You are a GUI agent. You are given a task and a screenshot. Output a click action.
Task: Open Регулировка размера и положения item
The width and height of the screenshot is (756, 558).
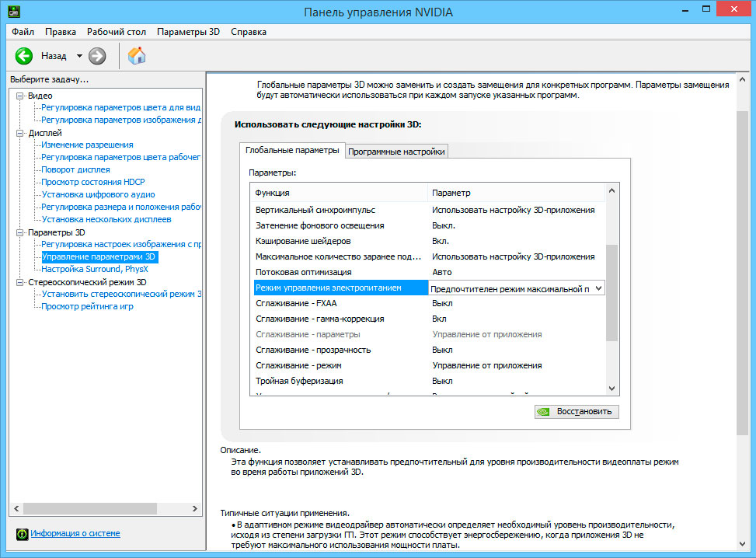click(121, 207)
